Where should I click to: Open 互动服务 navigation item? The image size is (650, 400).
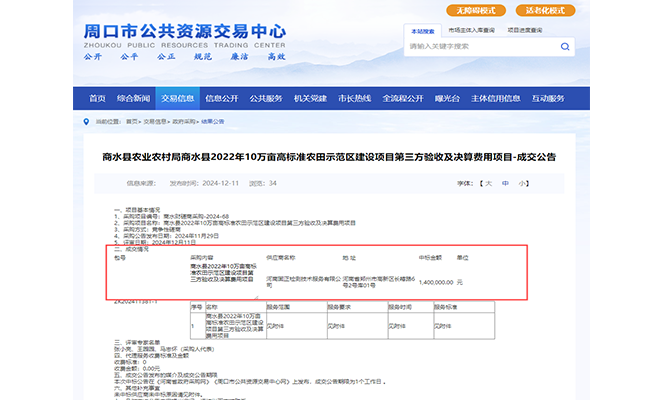[x=547, y=99]
